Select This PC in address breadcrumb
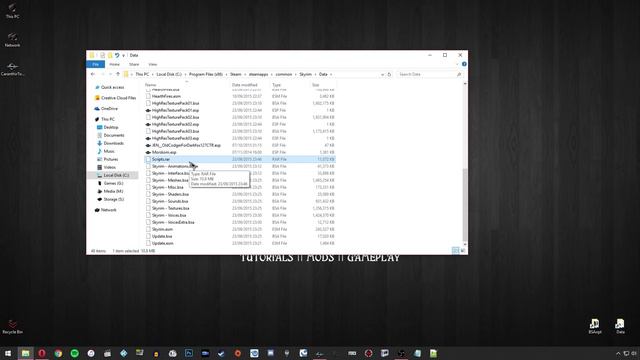 point(142,74)
